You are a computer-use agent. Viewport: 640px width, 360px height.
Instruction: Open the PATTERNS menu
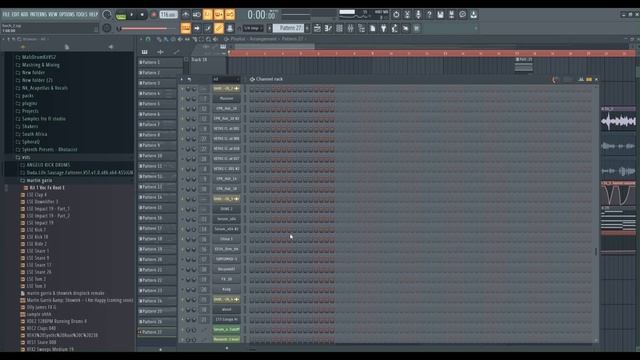tap(38, 14)
